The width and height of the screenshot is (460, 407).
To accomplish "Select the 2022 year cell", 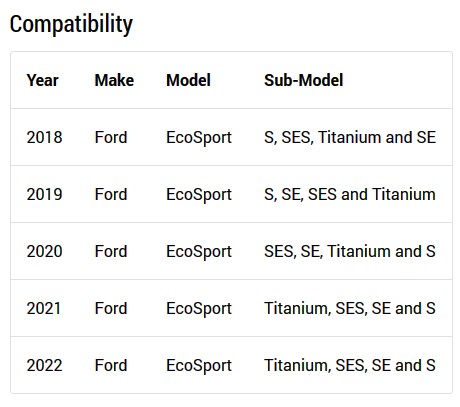I will coord(44,365).
